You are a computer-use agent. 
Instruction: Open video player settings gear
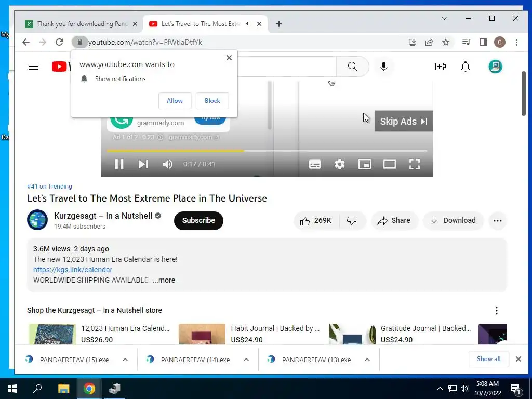click(x=340, y=164)
